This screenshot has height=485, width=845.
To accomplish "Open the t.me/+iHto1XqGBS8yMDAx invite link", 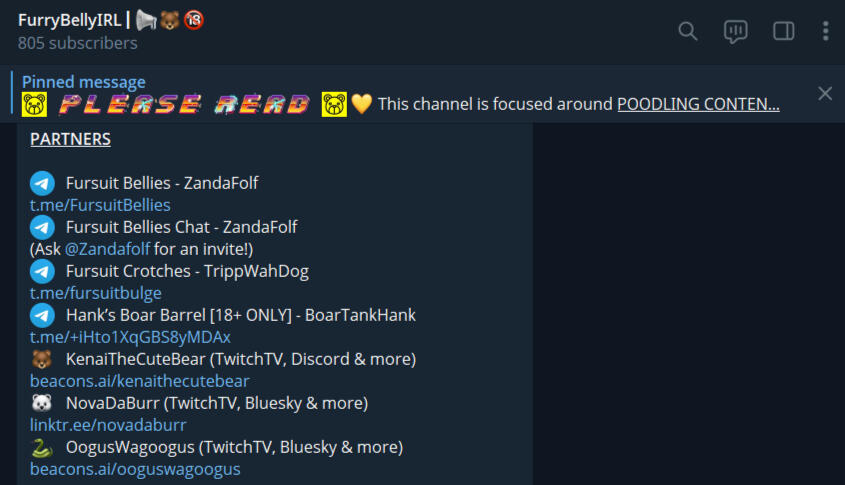I will click(x=130, y=337).
